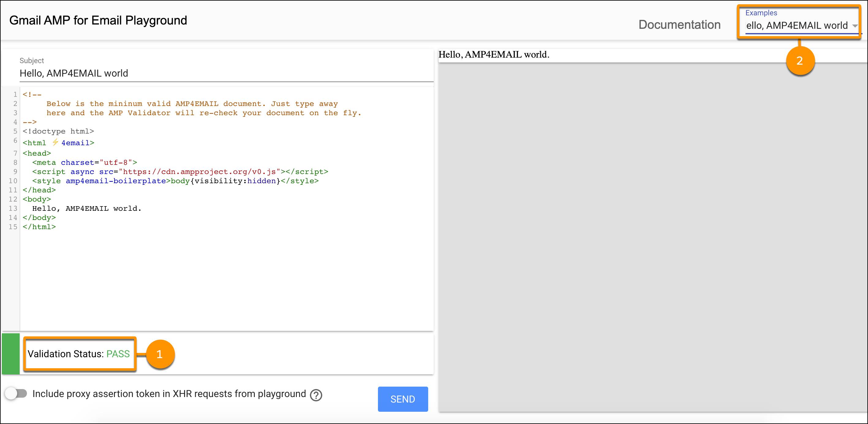Click the green validation status indicator bar
The width and height of the screenshot is (868, 424).
(10, 354)
